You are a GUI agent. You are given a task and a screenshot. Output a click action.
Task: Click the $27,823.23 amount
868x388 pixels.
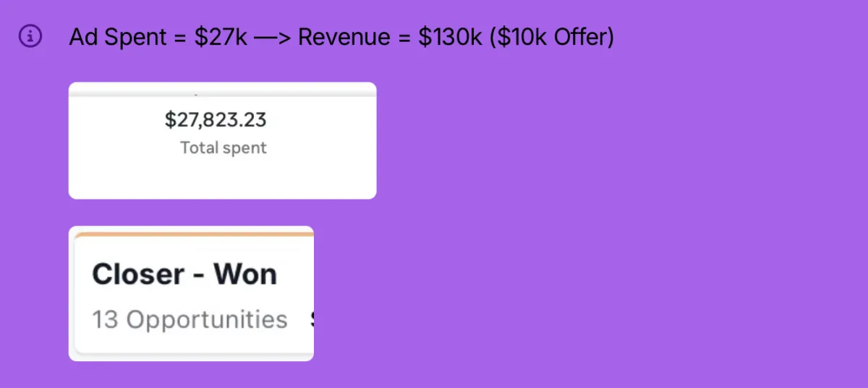[216, 119]
